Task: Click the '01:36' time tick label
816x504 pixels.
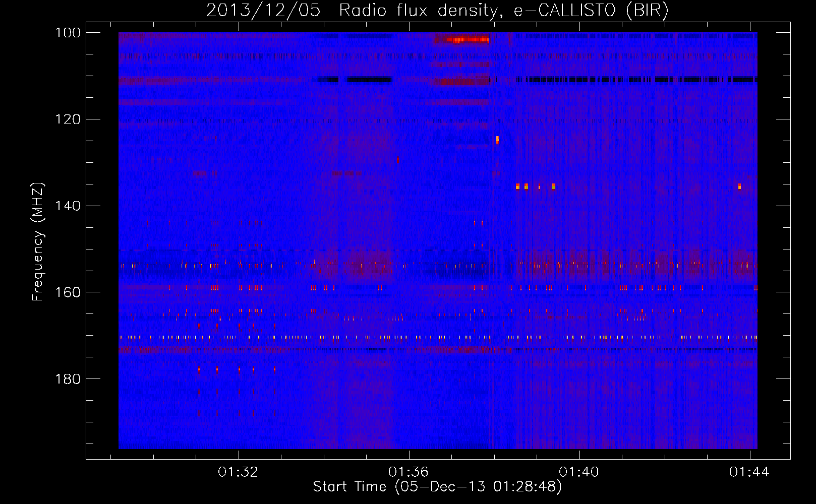Action: pyautogui.click(x=409, y=472)
